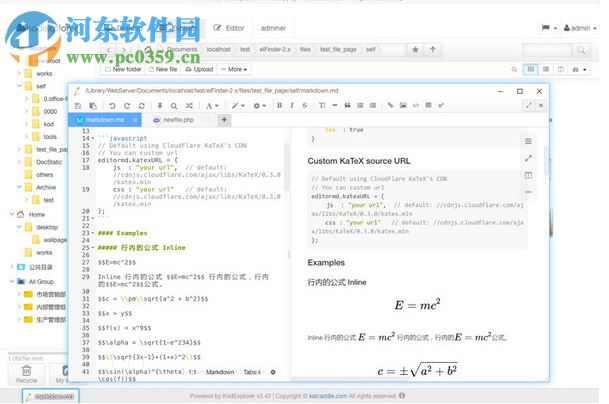Click the save icon in editor toolbar
Image resolution: width=609 pixels, height=404 pixels.
click(x=78, y=106)
